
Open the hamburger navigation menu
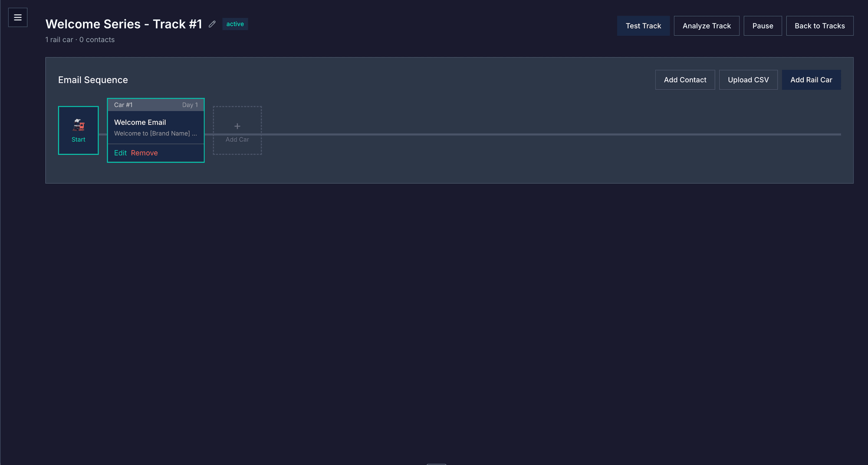(x=18, y=17)
